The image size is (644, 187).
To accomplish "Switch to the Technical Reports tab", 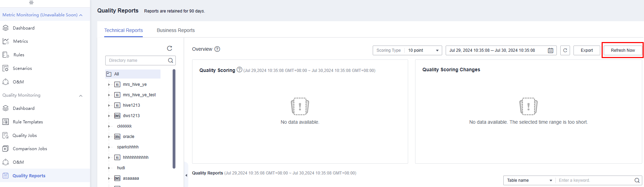I will coord(123,30).
